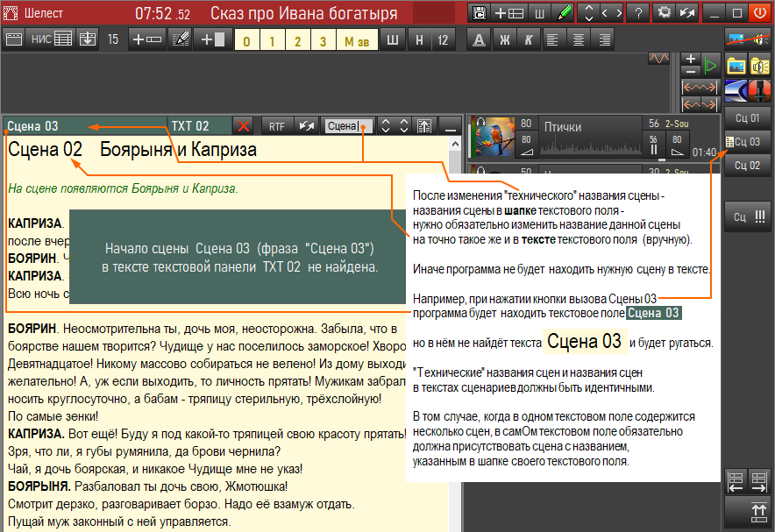775x532 pixels.
Task: Click the left-right chevron stepper in title bar
Action: click(x=612, y=13)
